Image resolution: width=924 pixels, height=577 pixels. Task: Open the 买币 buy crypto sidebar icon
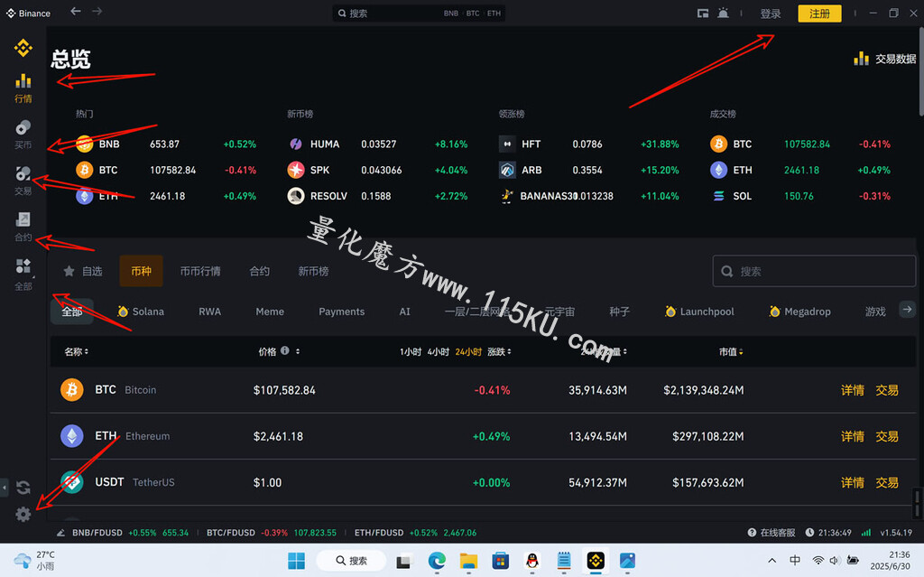[23, 134]
